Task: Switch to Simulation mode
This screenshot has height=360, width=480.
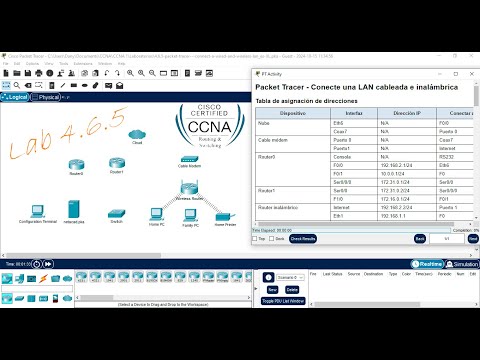Action: click(x=462, y=264)
